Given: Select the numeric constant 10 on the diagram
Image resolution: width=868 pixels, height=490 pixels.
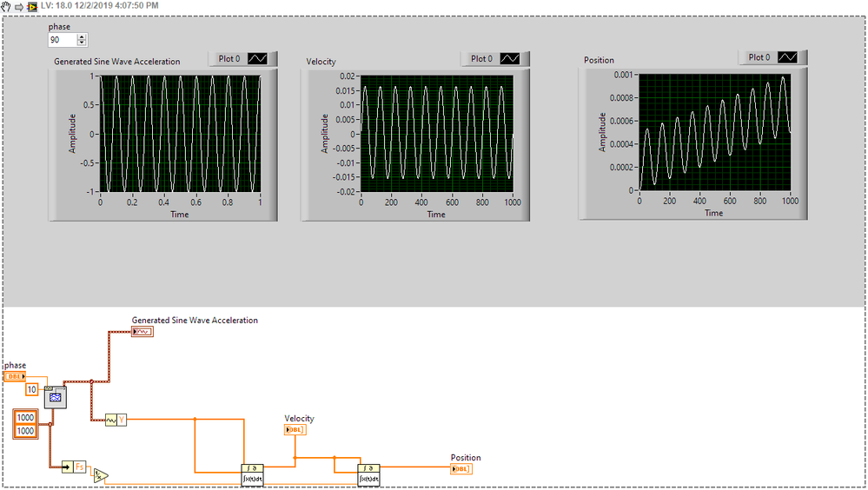Looking at the screenshot, I should 32,390.
